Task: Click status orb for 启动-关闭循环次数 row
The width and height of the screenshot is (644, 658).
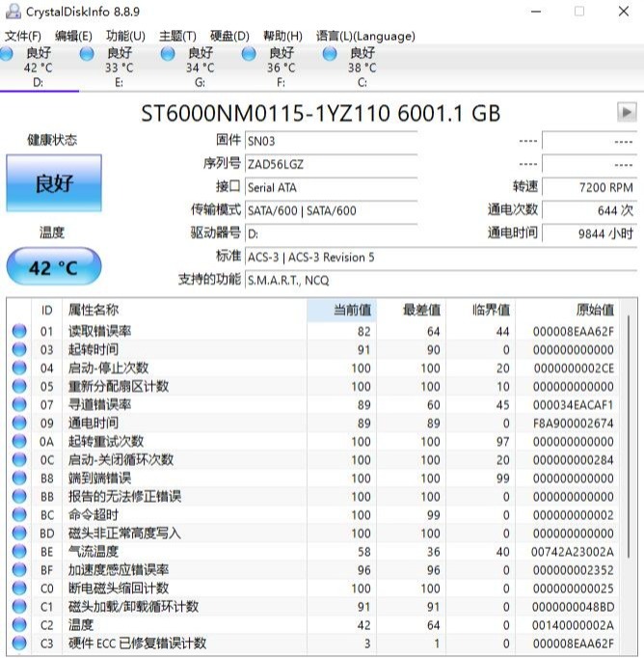Action: (19, 459)
